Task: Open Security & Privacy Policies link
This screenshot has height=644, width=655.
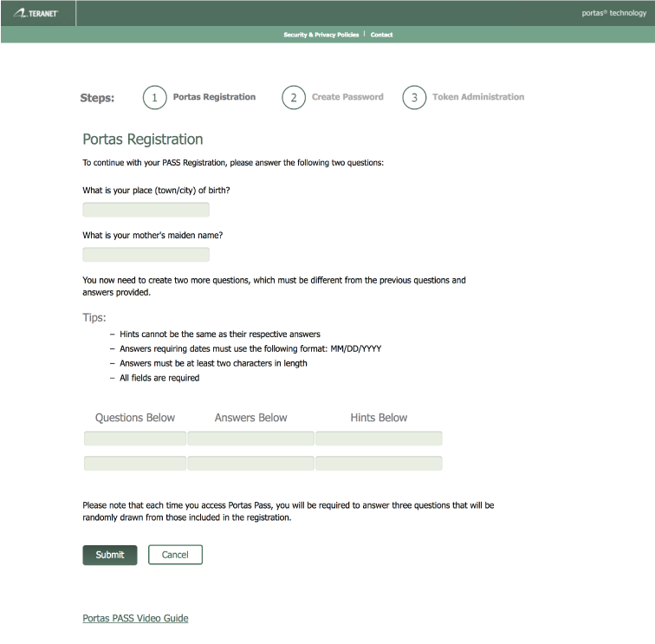Action: 321,35
